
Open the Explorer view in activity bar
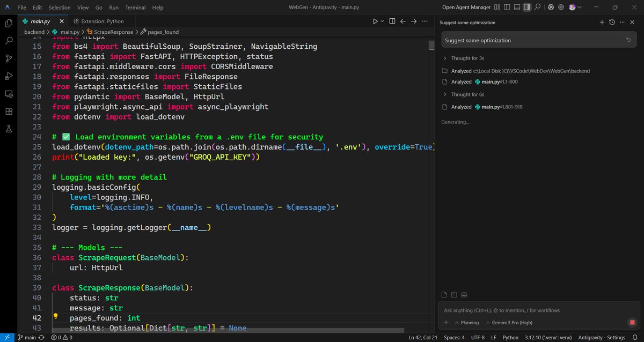pos(9,23)
